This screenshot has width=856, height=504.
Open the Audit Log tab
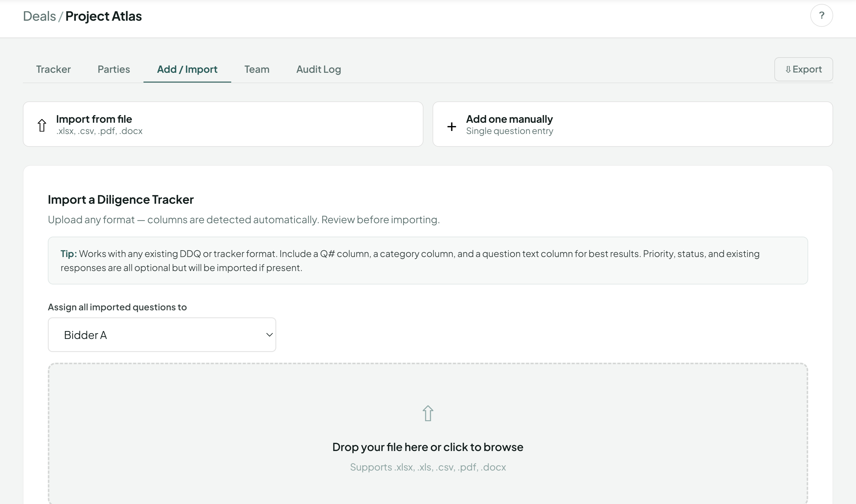(x=318, y=69)
